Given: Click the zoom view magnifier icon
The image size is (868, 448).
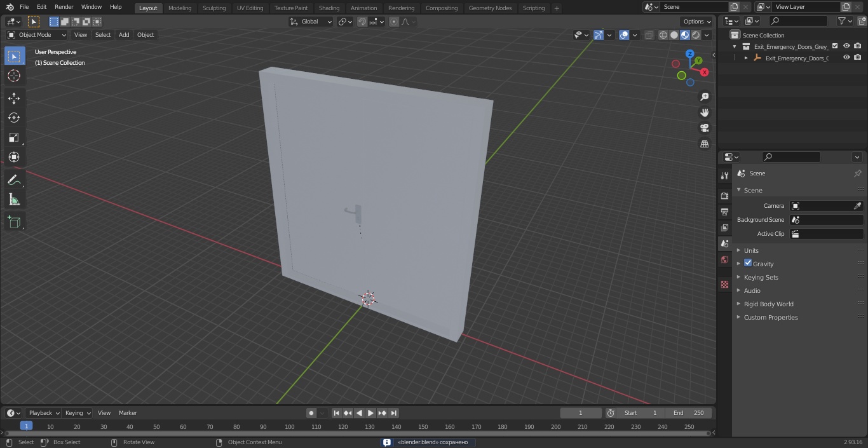Looking at the screenshot, I should (704, 97).
